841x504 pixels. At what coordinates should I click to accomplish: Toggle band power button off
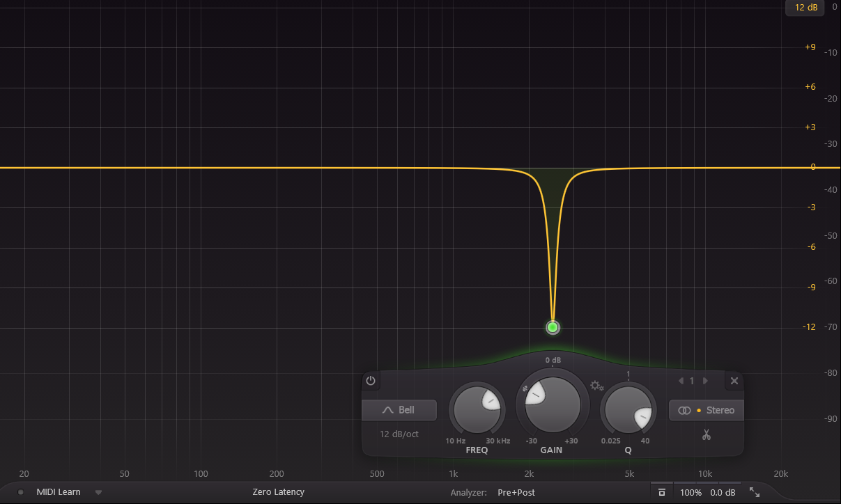pyautogui.click(x=371, y=381)
